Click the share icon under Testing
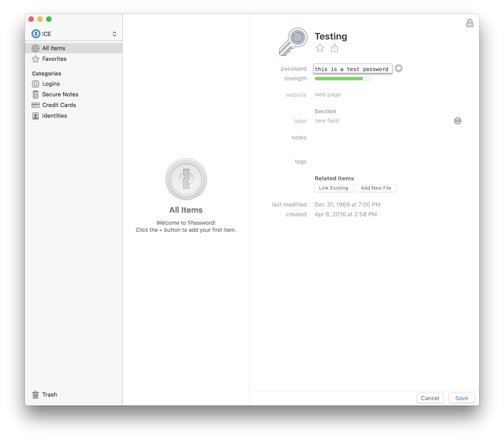 tap(334, 48)
